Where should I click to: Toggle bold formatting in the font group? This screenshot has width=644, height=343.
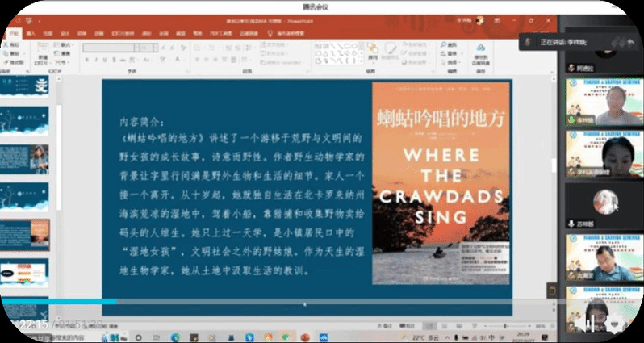pos(86,59)
